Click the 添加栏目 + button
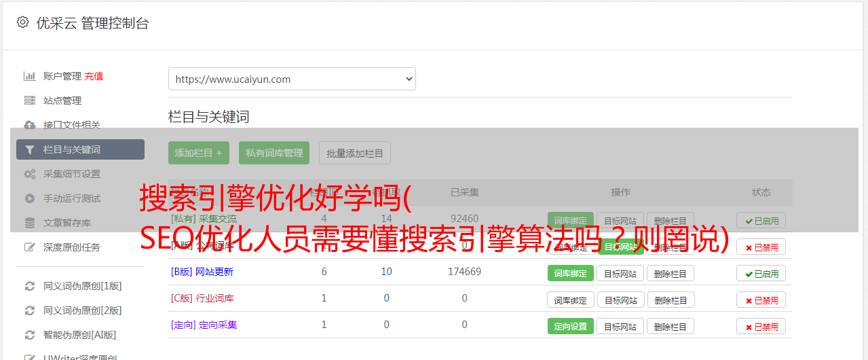 tap(199, 153)
